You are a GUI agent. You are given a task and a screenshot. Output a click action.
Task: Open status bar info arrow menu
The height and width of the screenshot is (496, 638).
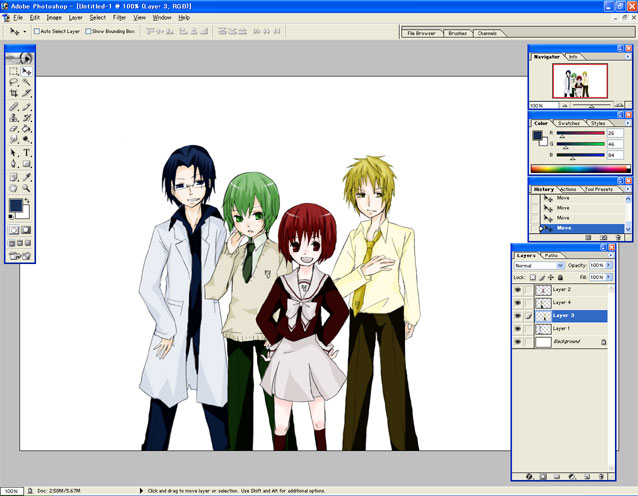[141, 491]
